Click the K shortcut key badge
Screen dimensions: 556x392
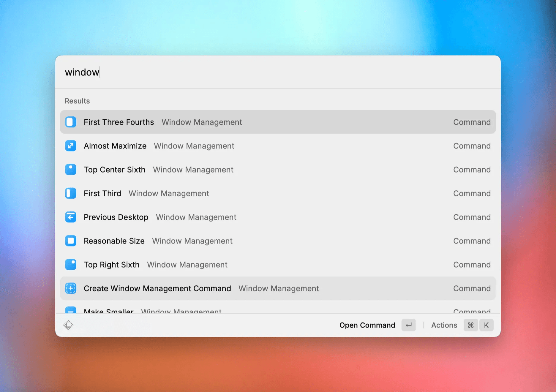(x=486, y=325)
